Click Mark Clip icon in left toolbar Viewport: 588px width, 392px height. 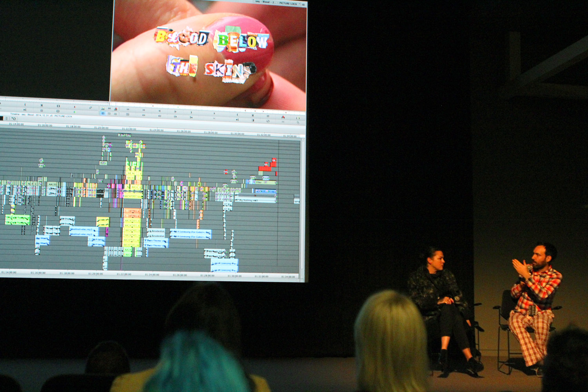(42, 105)
